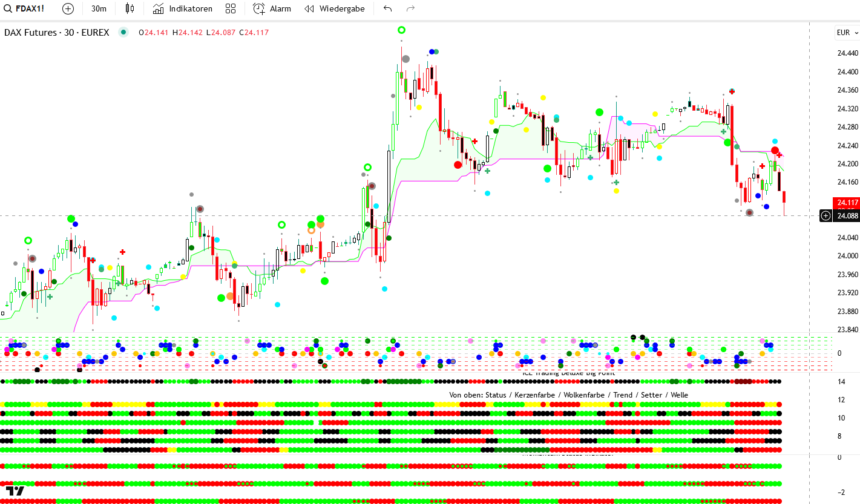
Task: Open the Indikatoren dialog
Action: tap(183, 8)
